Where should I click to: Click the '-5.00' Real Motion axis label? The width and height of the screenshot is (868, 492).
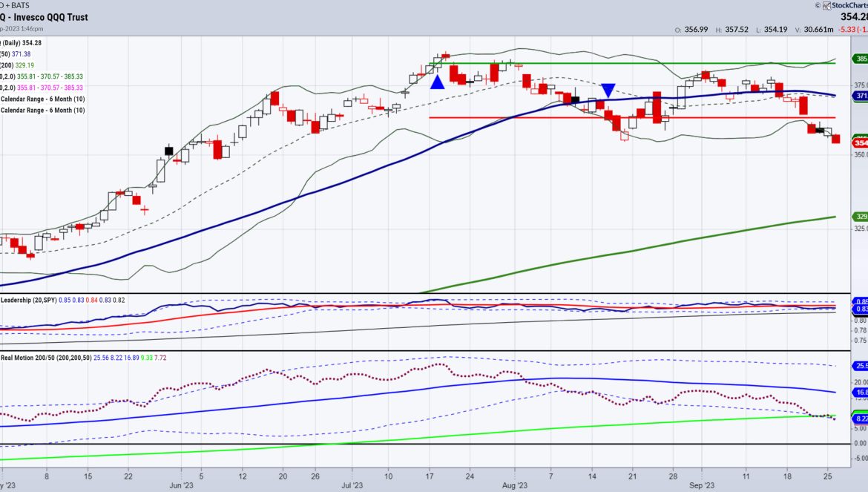(x=861, y=459)
